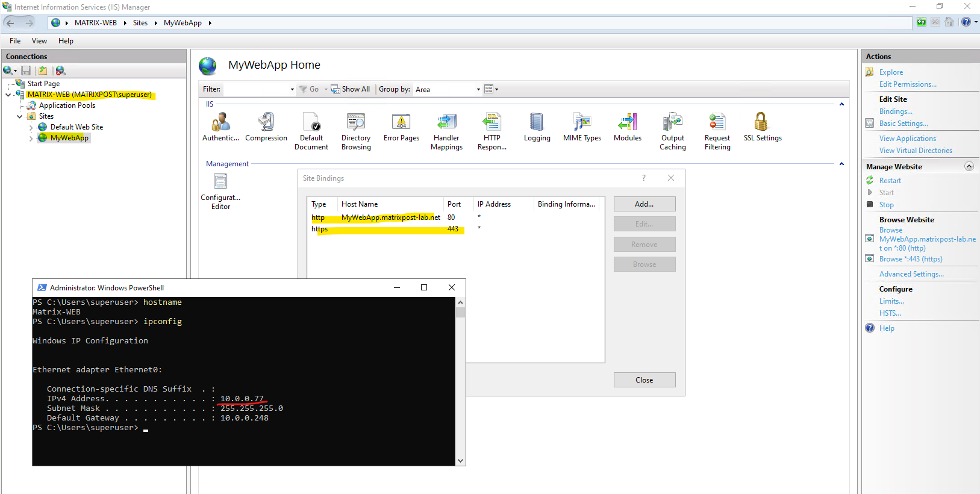Click Edit Permissions... link
980x494 pixels.
pos(908,84)
